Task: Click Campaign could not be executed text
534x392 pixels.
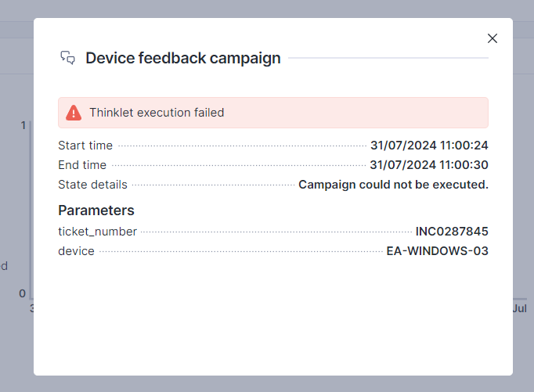Action: (393, 185)
